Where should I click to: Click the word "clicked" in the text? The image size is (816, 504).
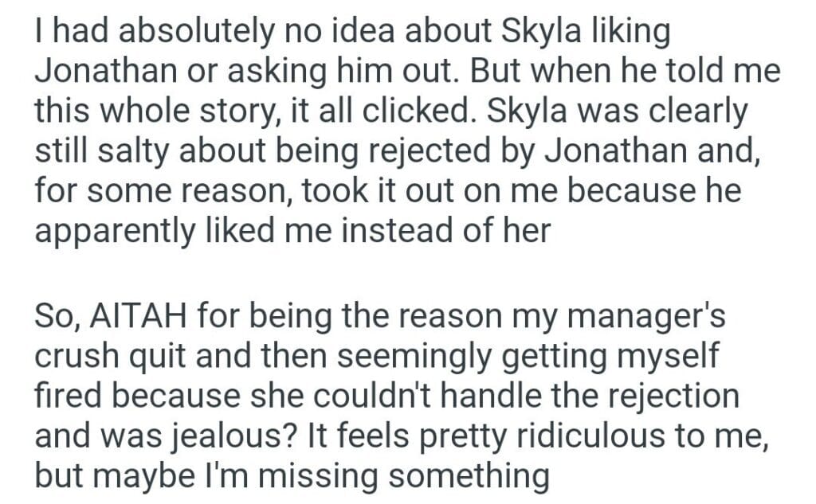click(x=408, y=112)
